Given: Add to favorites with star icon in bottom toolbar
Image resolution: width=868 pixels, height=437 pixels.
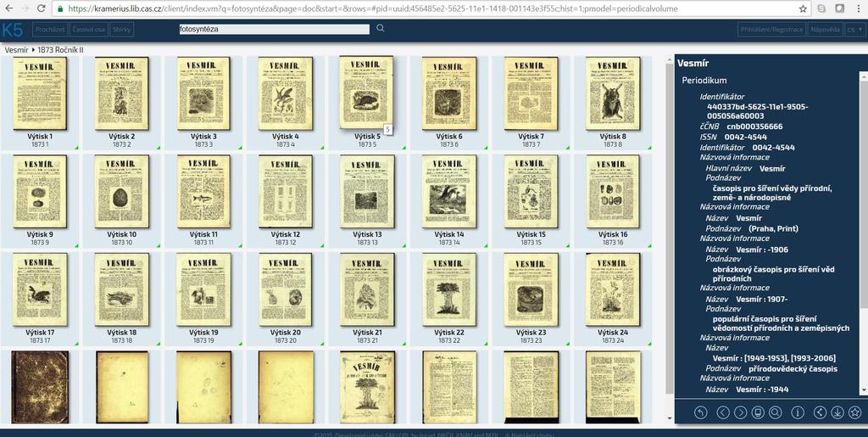Looking at the screenshot, I should [x=854, y=412].
